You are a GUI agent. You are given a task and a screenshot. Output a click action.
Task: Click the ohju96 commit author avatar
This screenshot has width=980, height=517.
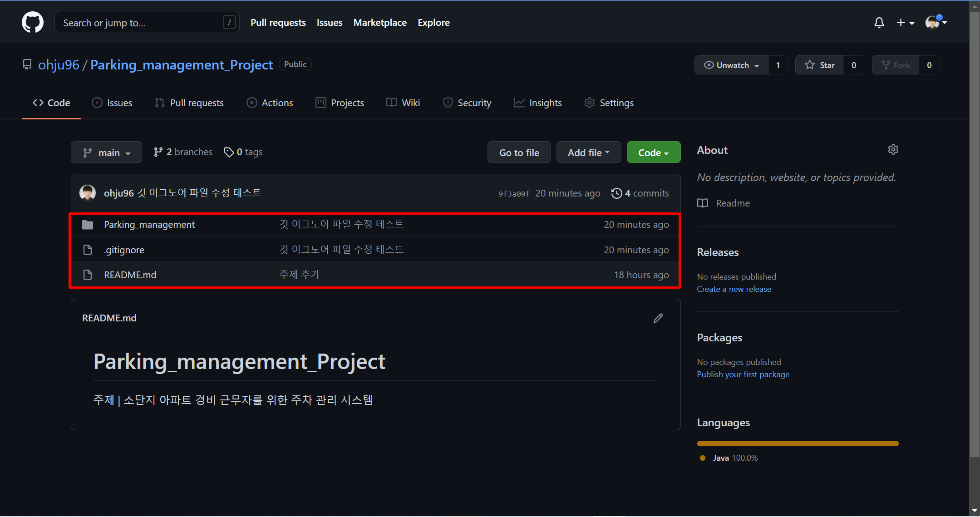click(x=88, y=193)
